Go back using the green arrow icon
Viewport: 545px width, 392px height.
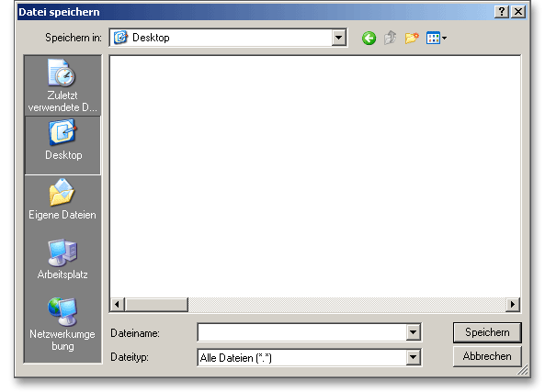click(x=369, y=38)
